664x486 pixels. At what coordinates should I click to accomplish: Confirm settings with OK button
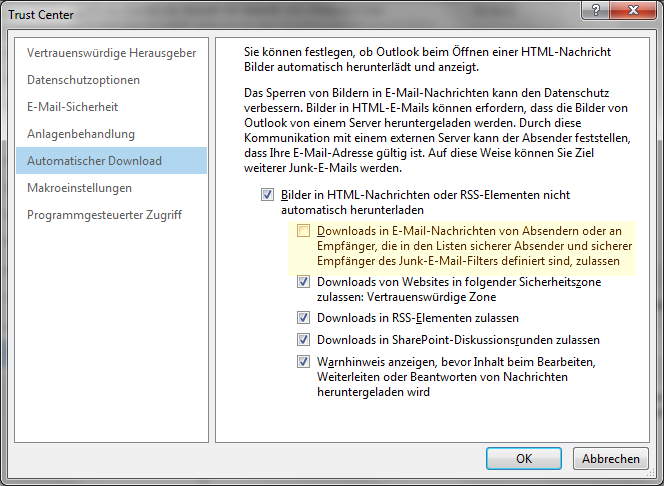tap(524, 458)
